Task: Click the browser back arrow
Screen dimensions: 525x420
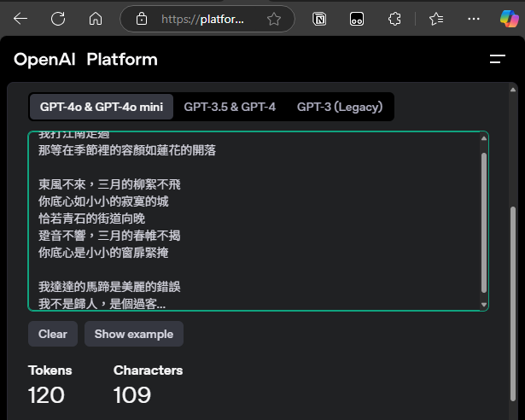Action: point(20,18)
